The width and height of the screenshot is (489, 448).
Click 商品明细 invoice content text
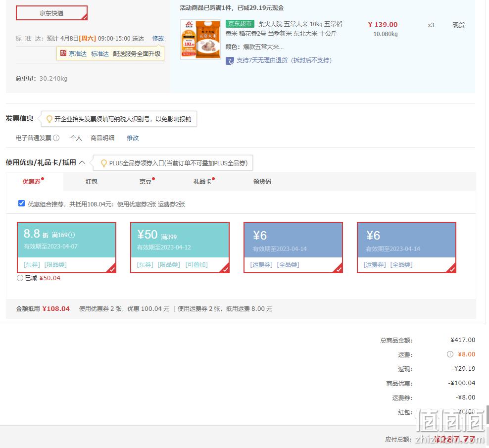tap(102, 138)
